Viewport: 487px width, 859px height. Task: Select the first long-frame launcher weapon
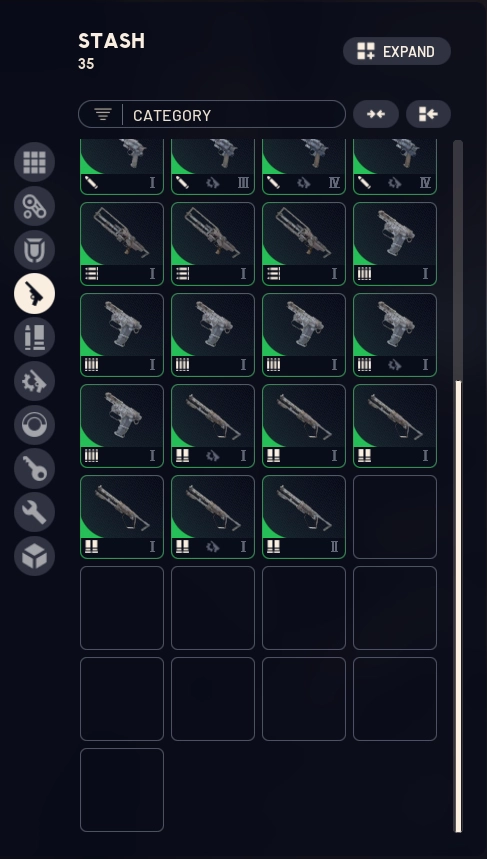click(x=122, y=244)
